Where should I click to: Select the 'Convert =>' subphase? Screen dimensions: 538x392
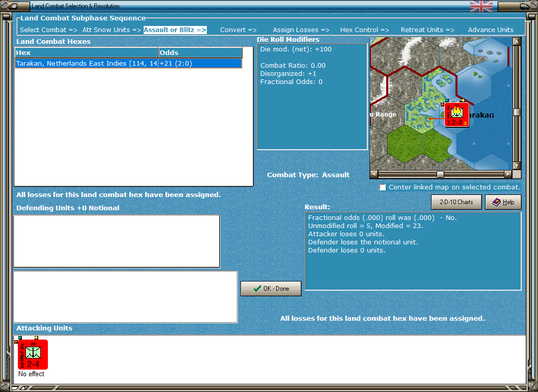(238, 30)
